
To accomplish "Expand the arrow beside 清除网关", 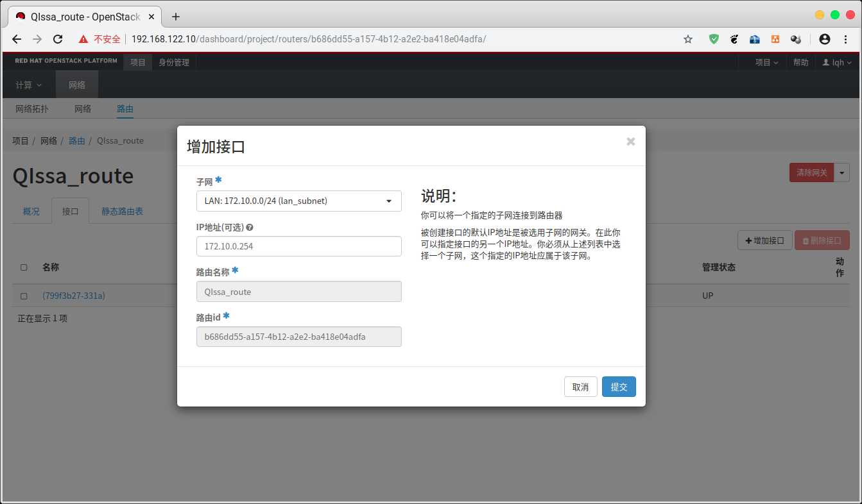I will 841,172.
